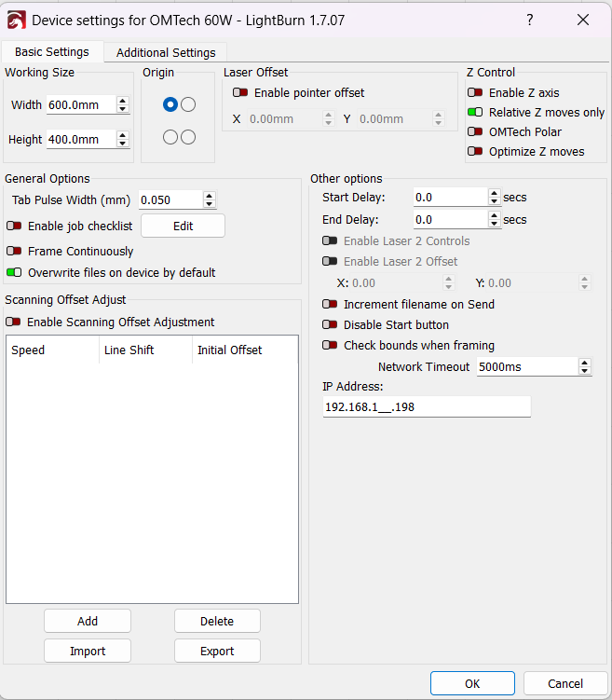This screenshot has width=612, height=700.
Task: Click the Initial Offset column header
Action: pos(245,350)
